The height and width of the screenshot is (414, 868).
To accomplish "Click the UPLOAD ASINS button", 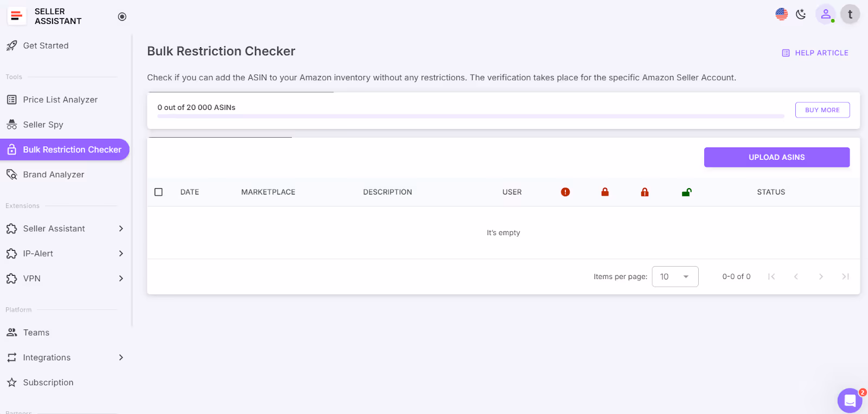I will coord(777,157).
